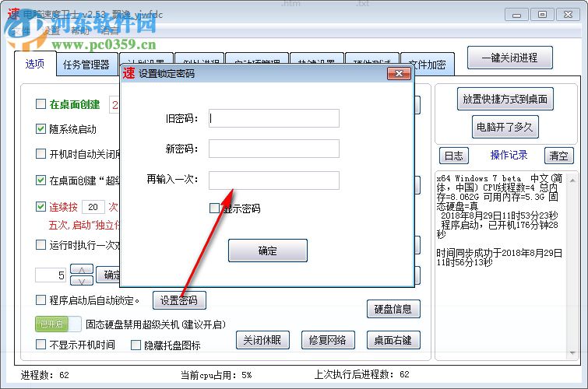
Task: Click red text 五次,启动“独立
Action: coord(84,225)
